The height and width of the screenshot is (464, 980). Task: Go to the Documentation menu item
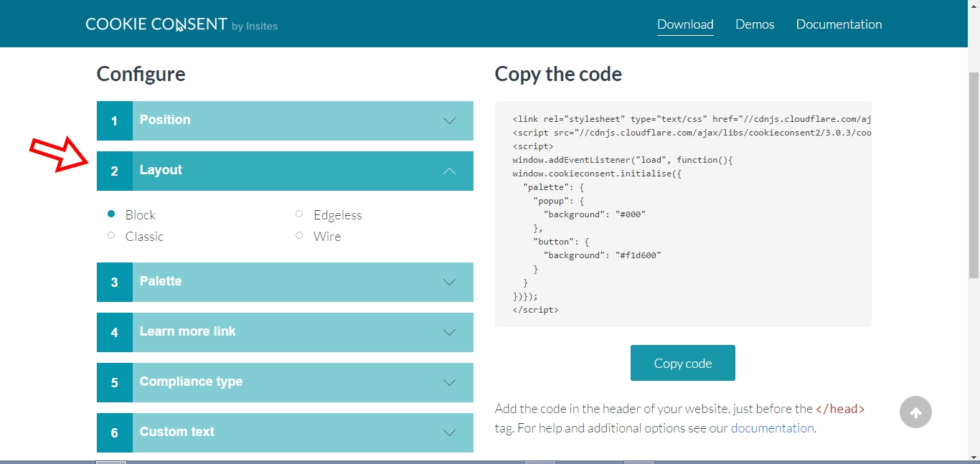click(839, 24)
